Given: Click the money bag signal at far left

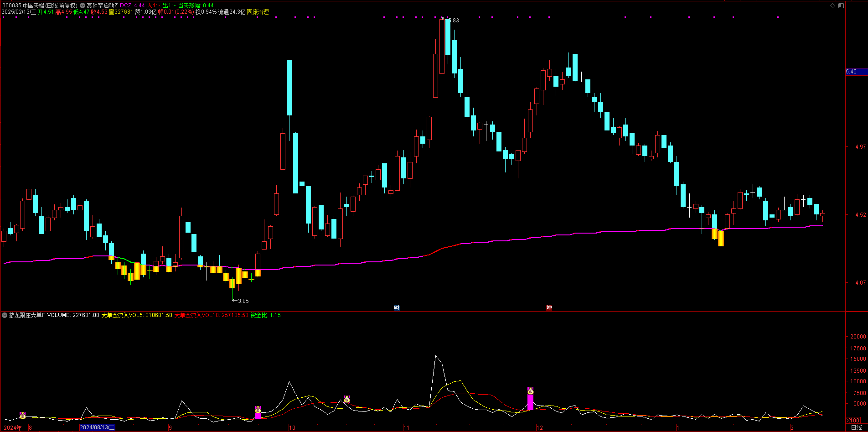Looking at the screenshot, I should pyautogui.click(x=23, y=415).
